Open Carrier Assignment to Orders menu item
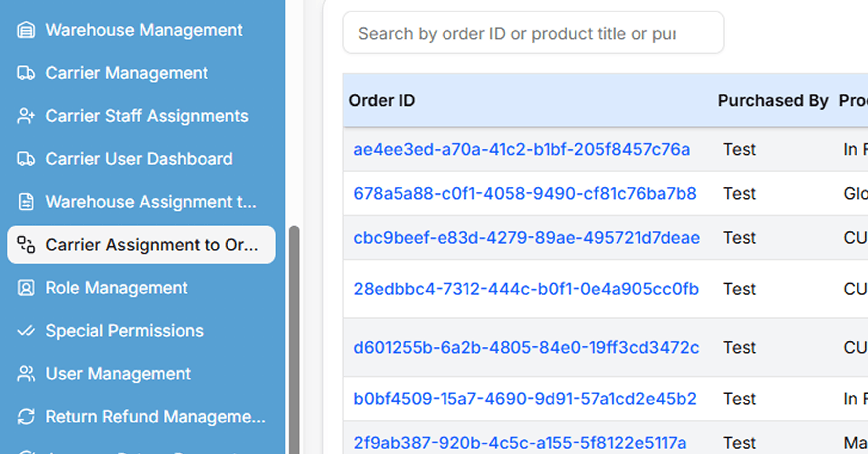Screen dimensions: 868x454 tap(152, 245)
